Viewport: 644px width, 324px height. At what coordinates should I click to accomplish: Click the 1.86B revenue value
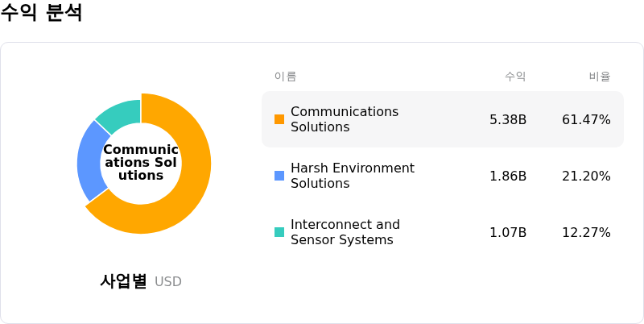click(508, 176)
